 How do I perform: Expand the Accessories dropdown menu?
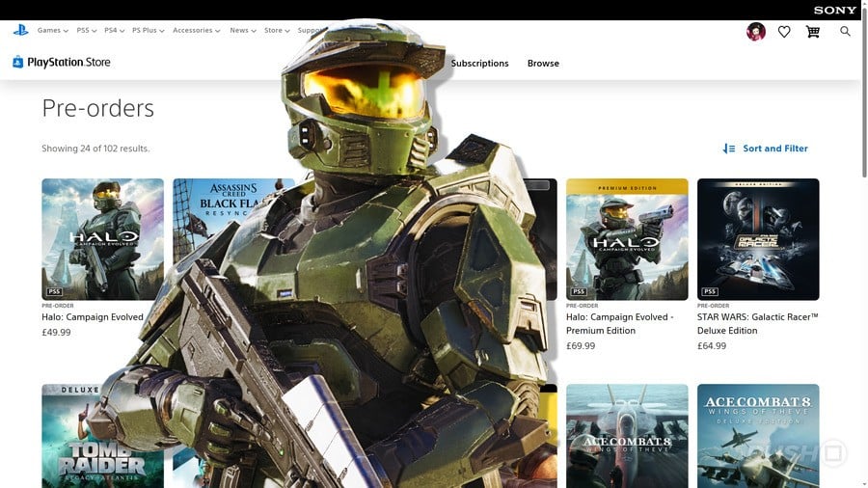pyautogui.click(x=196, y=31)
